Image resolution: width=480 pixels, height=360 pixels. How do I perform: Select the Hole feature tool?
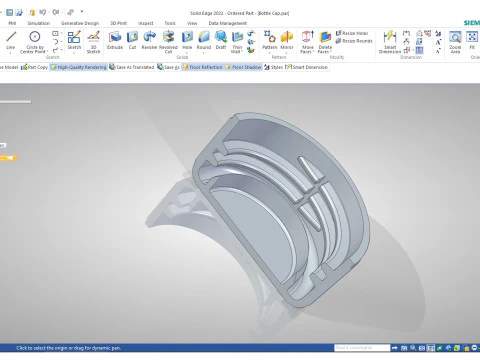pyautogui.click(x=187, y=40)
